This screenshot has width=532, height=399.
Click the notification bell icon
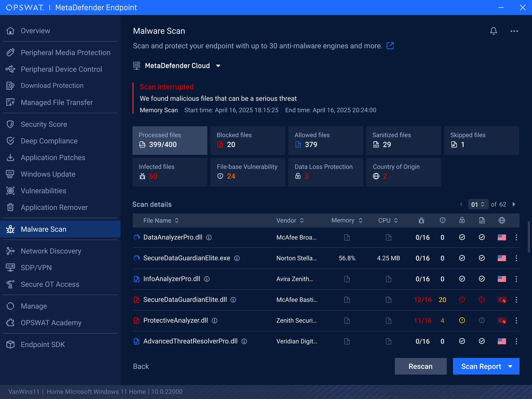coord(493,31)
